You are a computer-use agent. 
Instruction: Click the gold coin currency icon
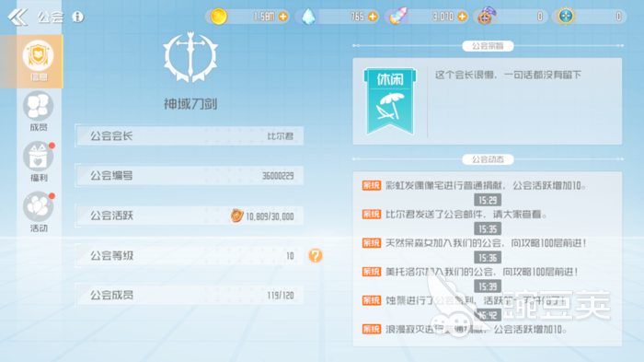tap(219, 17)
